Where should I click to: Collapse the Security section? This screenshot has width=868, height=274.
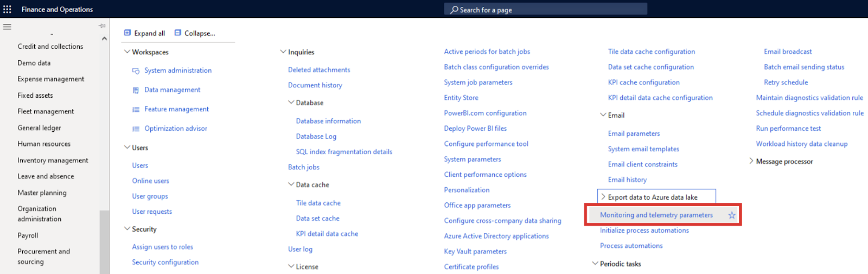tap(127, 229)
